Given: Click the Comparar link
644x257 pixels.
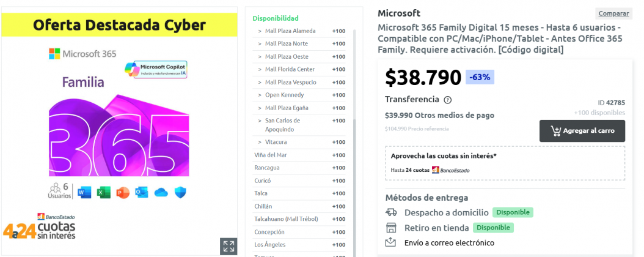Looking at the screenshot, I should (613, 13).
